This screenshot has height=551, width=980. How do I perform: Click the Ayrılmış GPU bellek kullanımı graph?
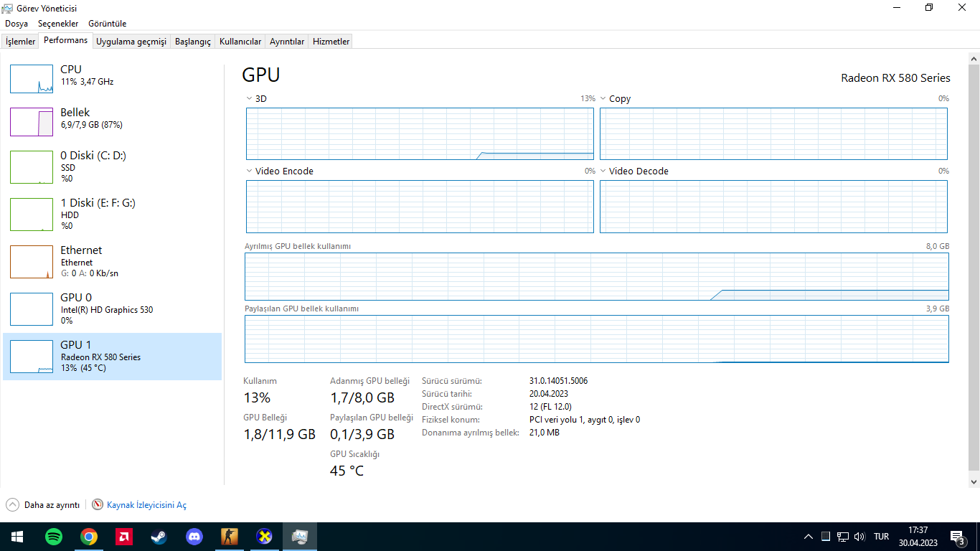point(597,276)
